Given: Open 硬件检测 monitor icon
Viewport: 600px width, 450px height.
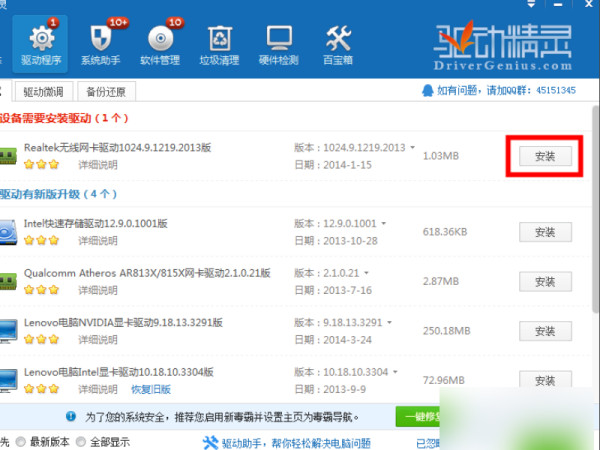Looking at the screenshot, I should 279,44.
